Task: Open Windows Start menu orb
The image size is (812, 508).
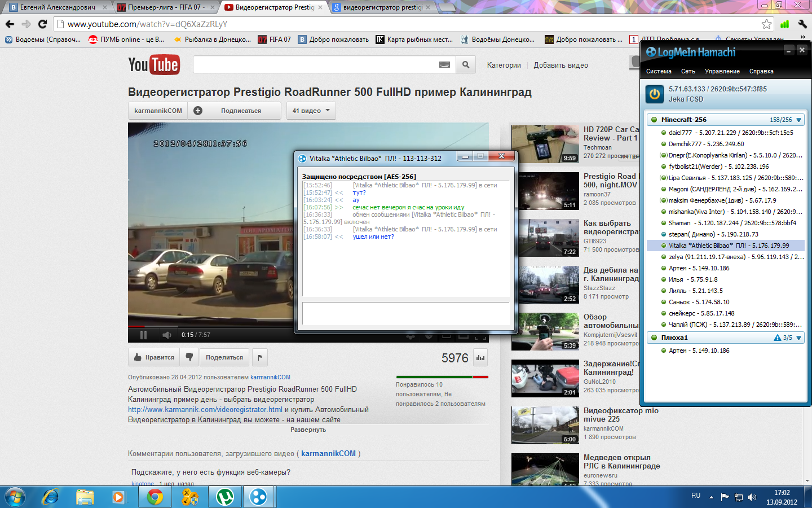Action: tap(15, 497)
